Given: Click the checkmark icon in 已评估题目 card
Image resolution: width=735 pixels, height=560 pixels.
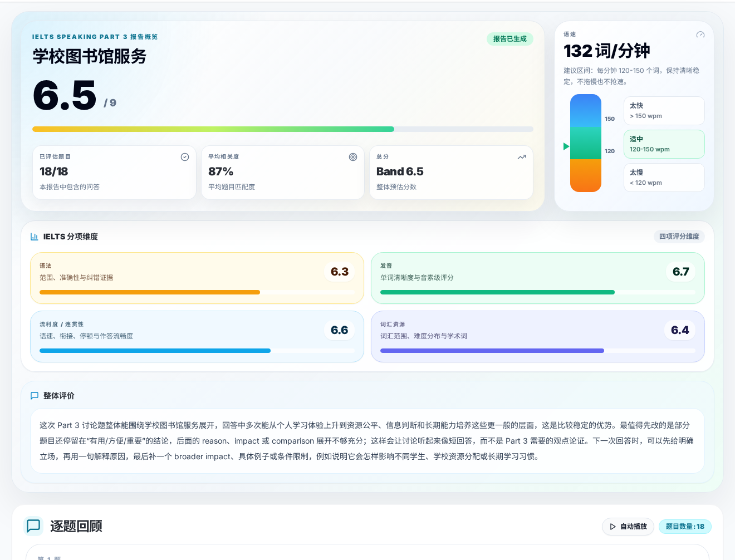Looking at the screenshot, I should (x=185, y=157).
